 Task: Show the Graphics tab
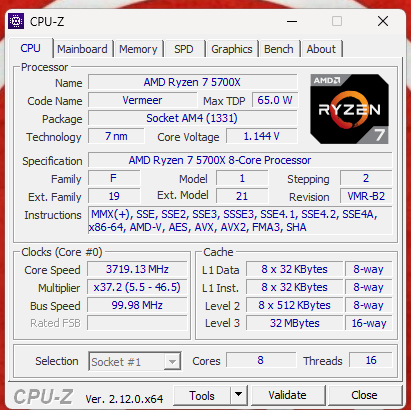coord(232,49)
